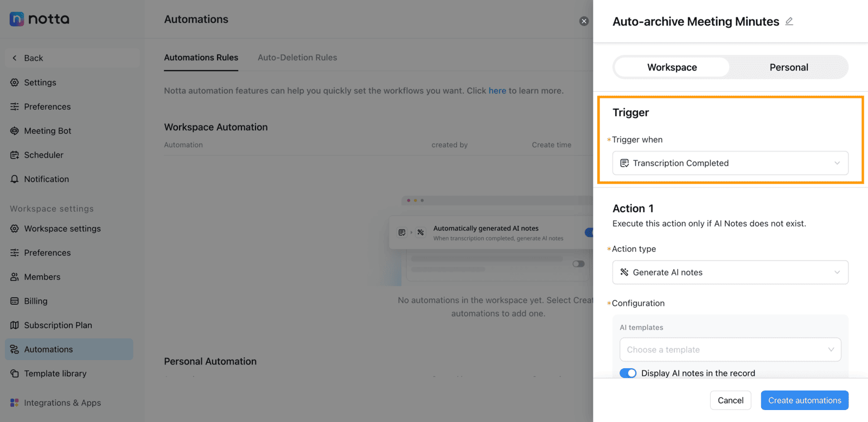Click the workspace Preferences sliders icon
The image size is (868, 422).
point(15,253)
